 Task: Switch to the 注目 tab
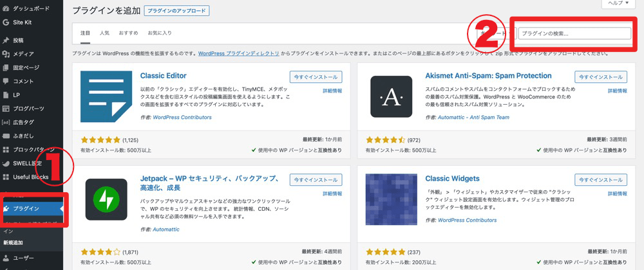pos(85,33)
